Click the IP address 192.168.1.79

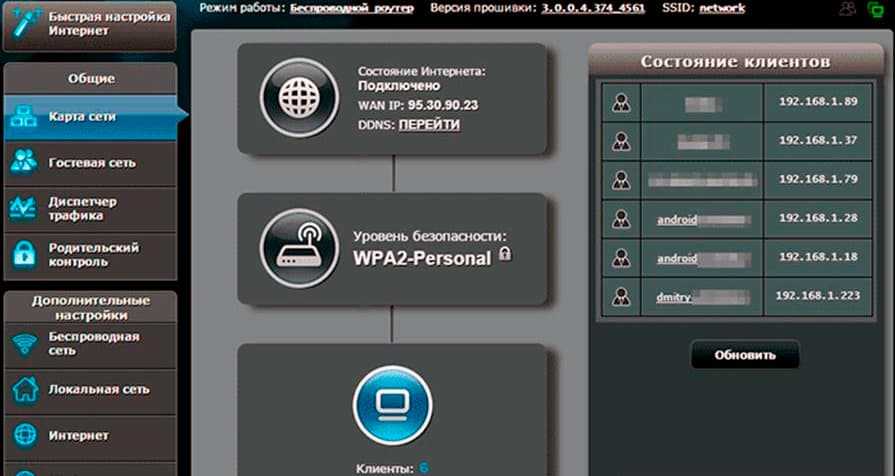pyautogui.click(x=818, y=179)
